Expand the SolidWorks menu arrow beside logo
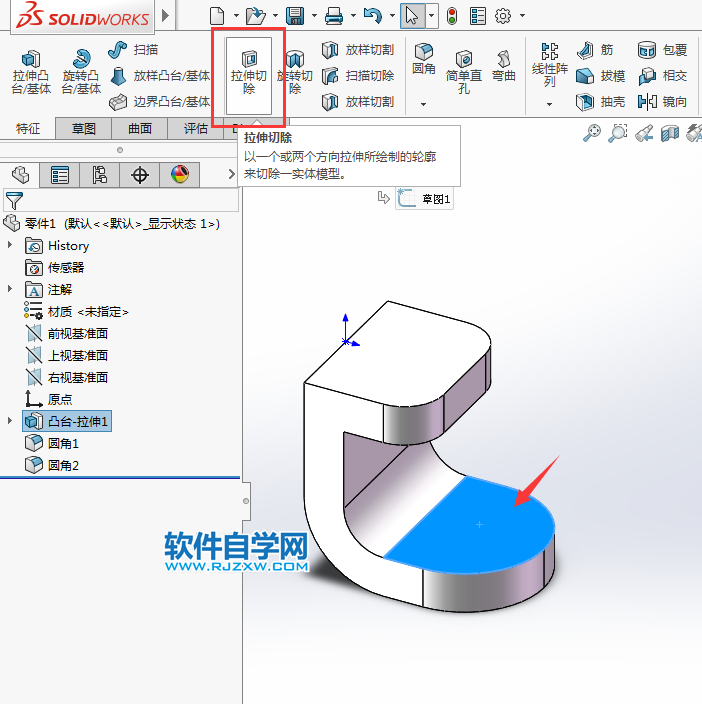Image resolution: width=702 pixels, height=704 pixels. click(x=166, y=16)
